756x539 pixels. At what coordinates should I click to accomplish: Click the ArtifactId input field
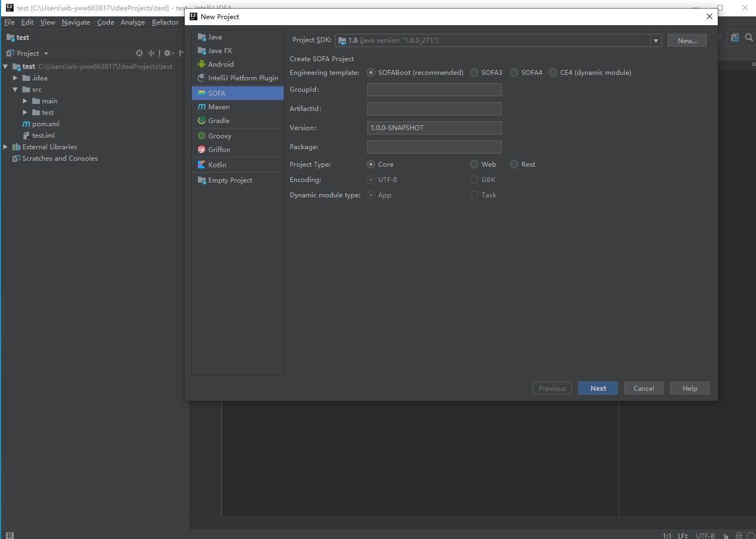pos(435,109)
